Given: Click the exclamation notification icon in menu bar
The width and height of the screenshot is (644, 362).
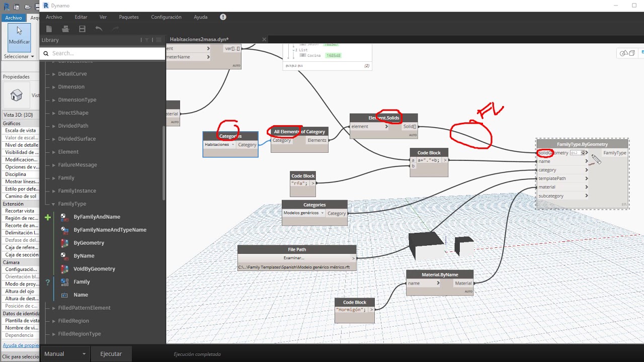Looking at the screenshot, I should (223, 17).
